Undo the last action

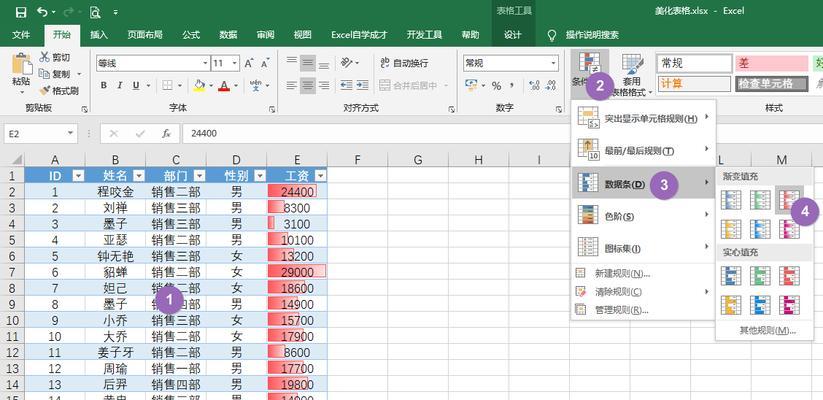tap(44, 12)
